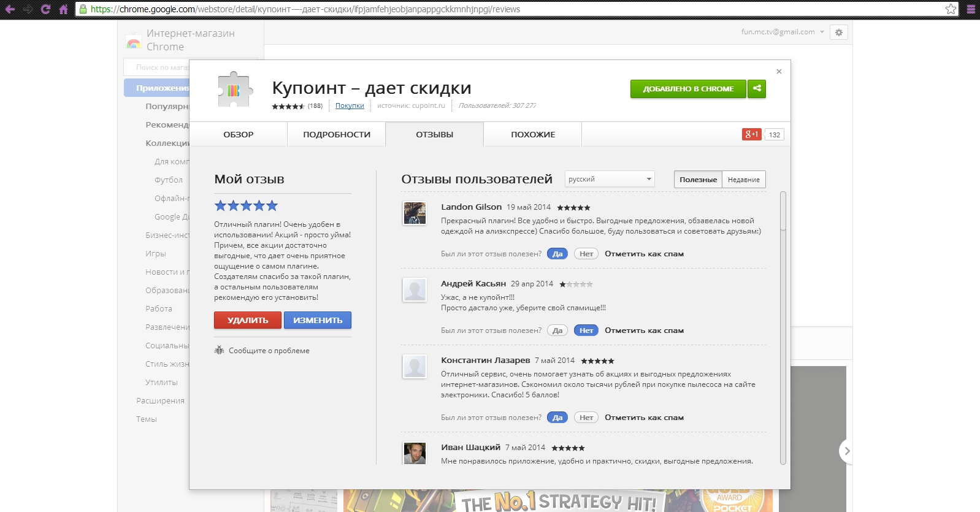Click the Google +1 button
Screen dimensions: 980x512
pyautogui.click(x=752, y=134)
